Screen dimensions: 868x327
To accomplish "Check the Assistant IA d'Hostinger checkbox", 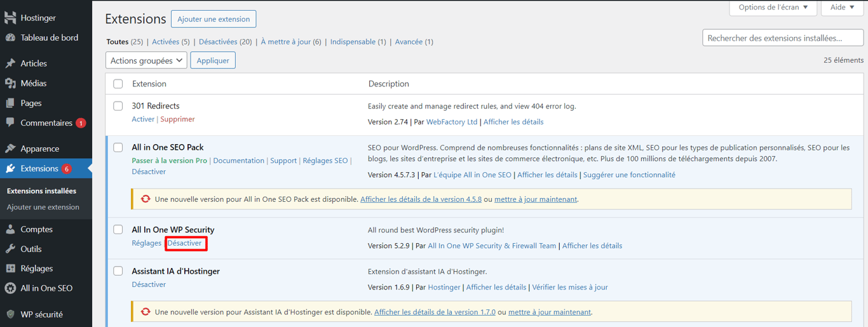I will (x=118, y=271).
